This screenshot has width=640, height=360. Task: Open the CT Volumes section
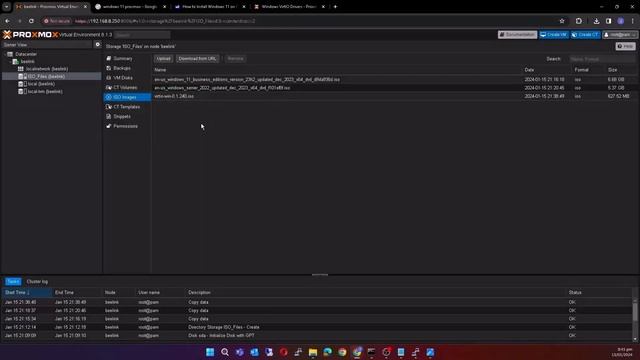point(125,87)
